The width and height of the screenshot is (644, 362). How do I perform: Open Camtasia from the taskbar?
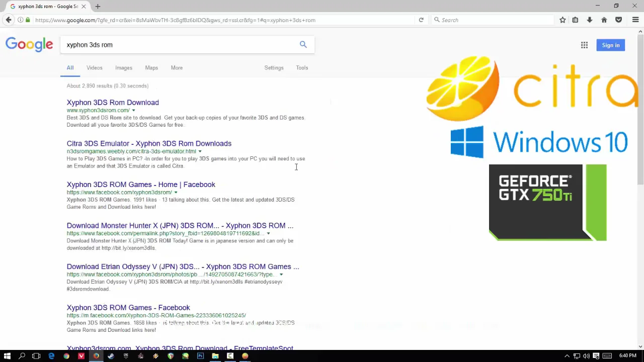(x=230, y=356)
